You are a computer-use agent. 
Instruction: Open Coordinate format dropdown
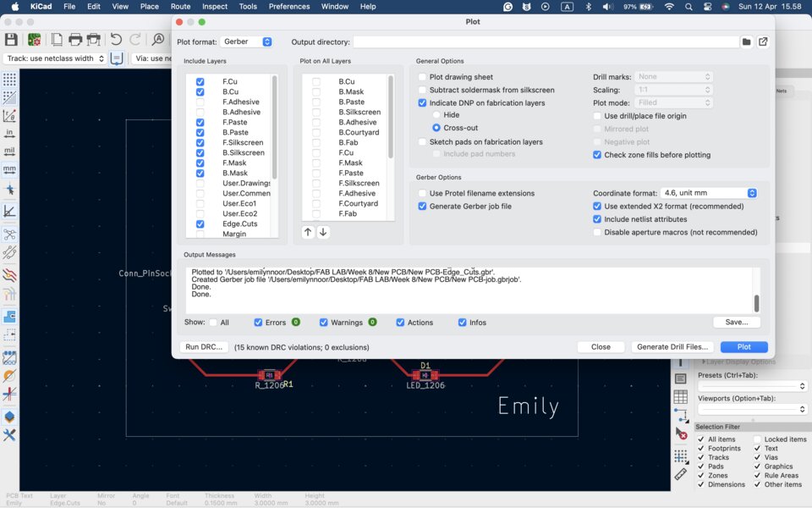coord(709,193)
